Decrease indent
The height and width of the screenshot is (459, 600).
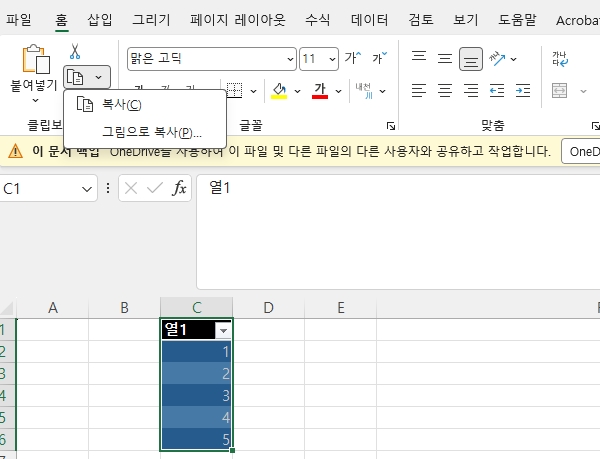pos(497,91)
